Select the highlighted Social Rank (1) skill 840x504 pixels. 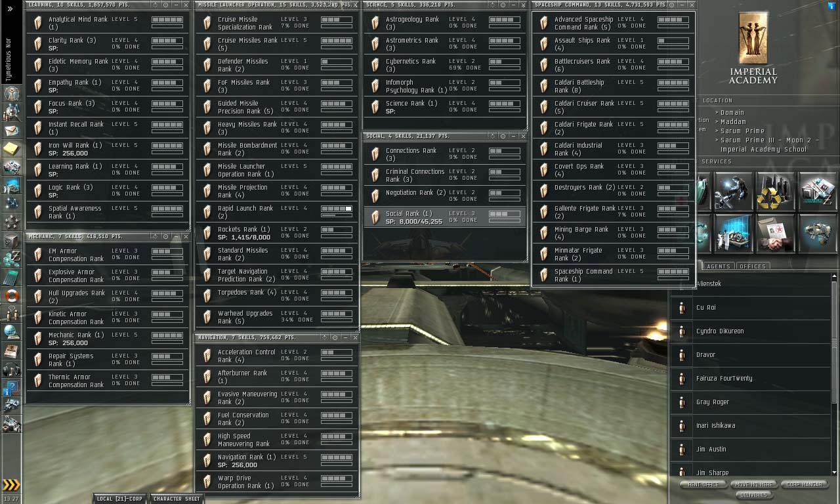click(x=445, y=217)
